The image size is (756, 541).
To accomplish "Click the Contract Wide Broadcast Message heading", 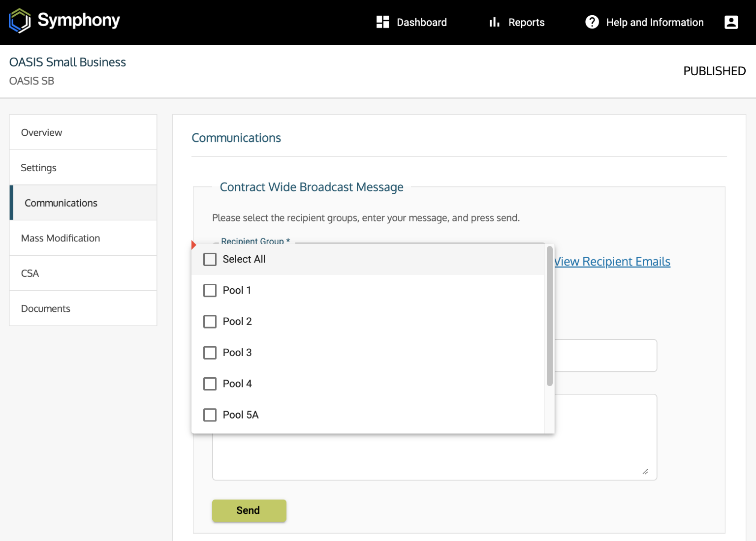I will point(312,187).
